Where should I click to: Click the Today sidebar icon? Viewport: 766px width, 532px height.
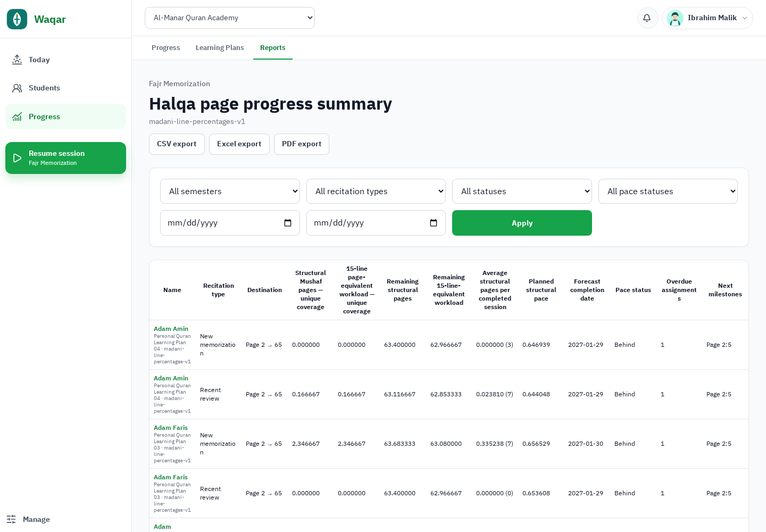pos(17,60)
